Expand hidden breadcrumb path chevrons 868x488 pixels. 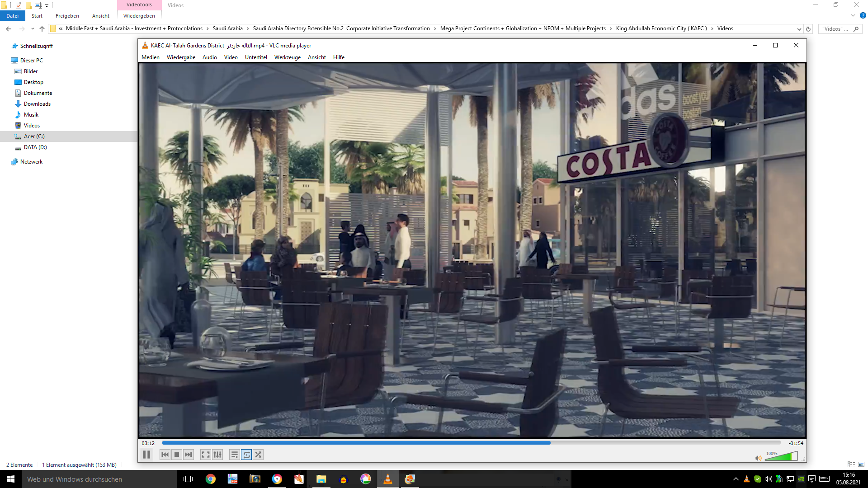[x=61, y=28]
